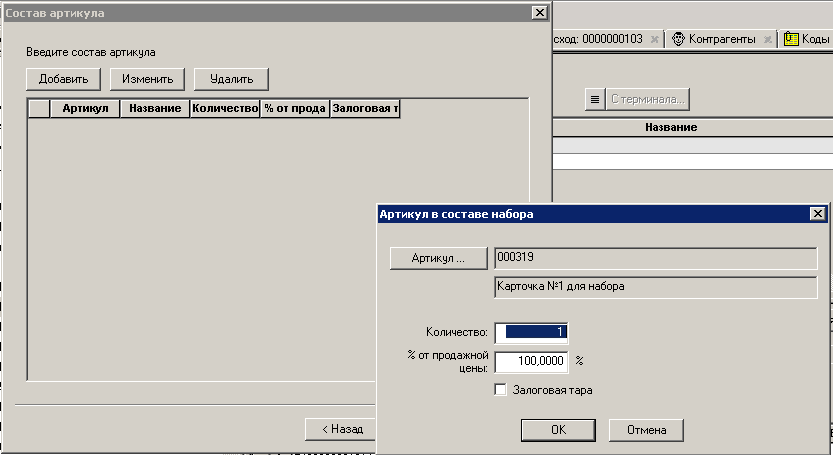This screenshot has height=455, width=833.
Task: Close the 0000000103 tab with its x
Action: tap(654, 39)
